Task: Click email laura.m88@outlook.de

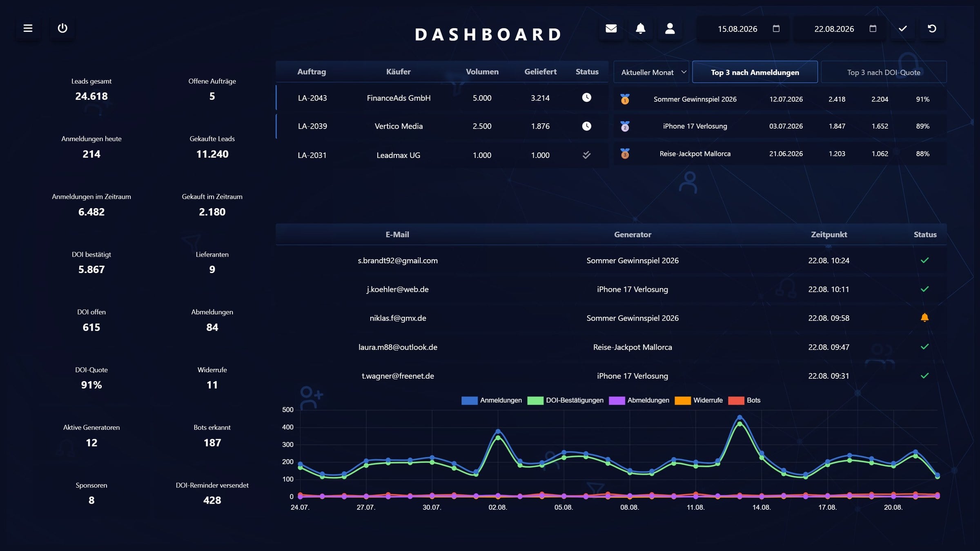Action: (x=398, y=347)
